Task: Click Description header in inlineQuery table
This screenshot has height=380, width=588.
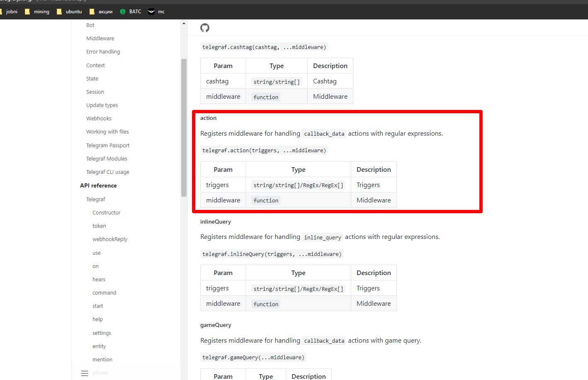Action: [374, 273]
